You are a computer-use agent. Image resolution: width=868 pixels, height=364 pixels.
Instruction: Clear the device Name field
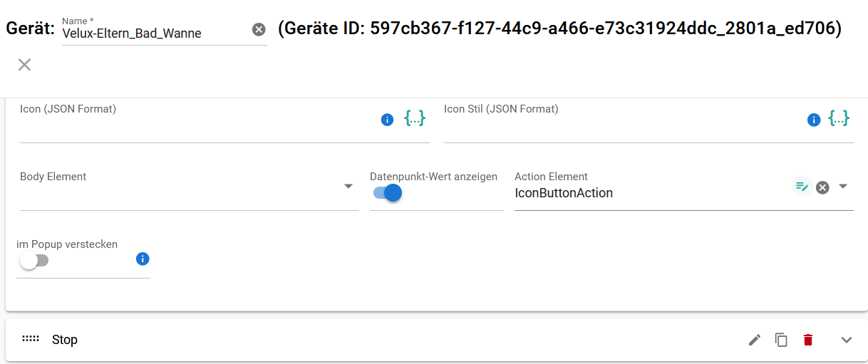tap(259, 29)
